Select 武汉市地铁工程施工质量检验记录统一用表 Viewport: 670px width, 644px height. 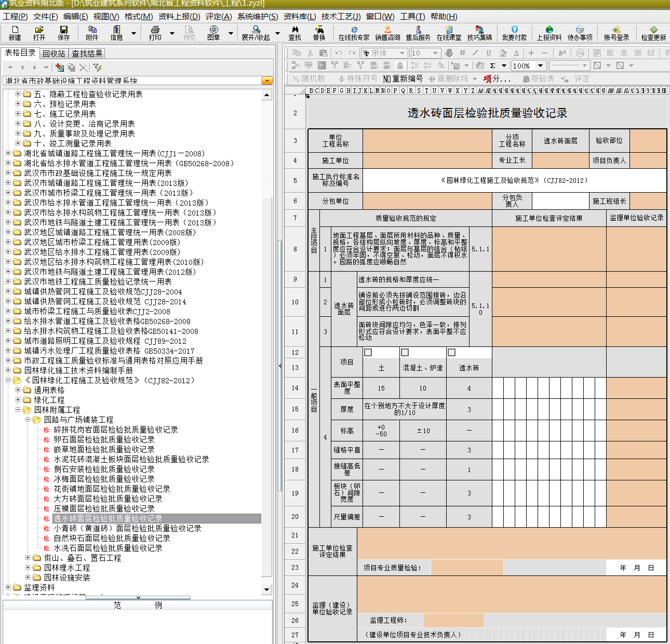[x=98, y=281]
